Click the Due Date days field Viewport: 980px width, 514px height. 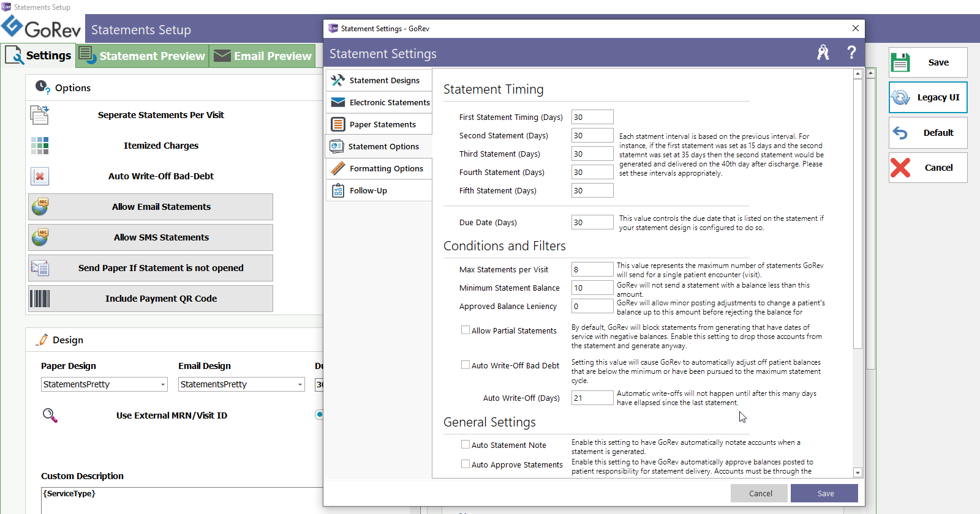(x=592, y=222)
